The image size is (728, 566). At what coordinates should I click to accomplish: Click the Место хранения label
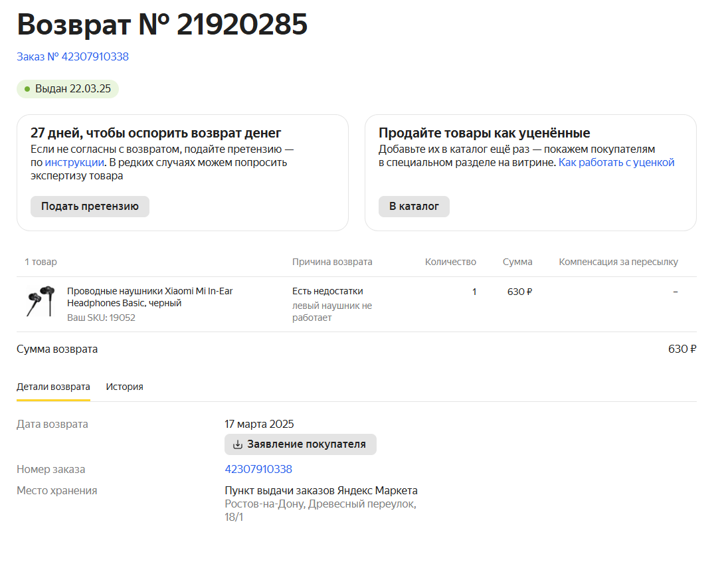point(56,491)
